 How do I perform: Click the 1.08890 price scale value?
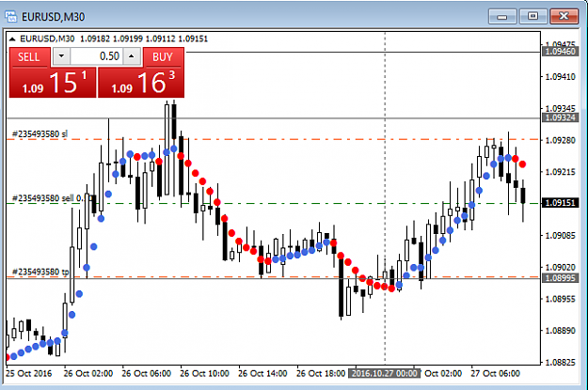[x=561, y=331]
